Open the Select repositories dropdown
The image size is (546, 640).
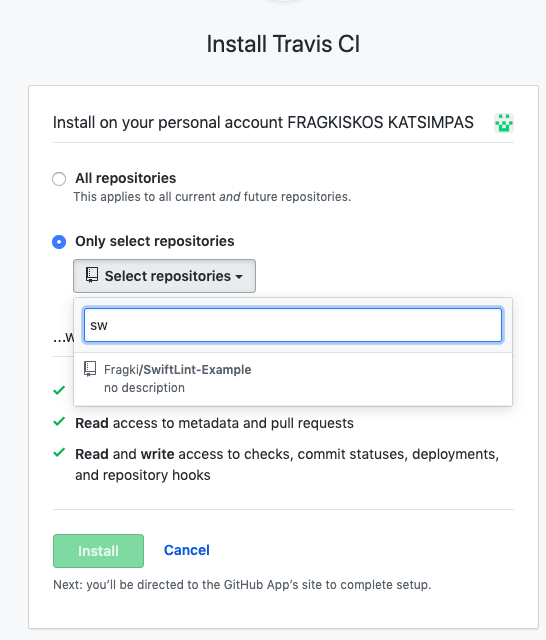(164, 276)
